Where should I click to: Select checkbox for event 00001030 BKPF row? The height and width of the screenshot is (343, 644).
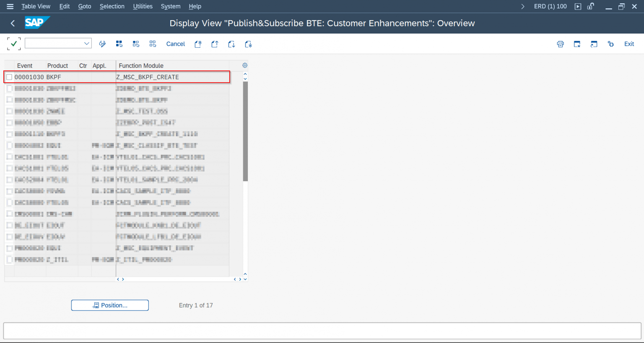[9, 77]
